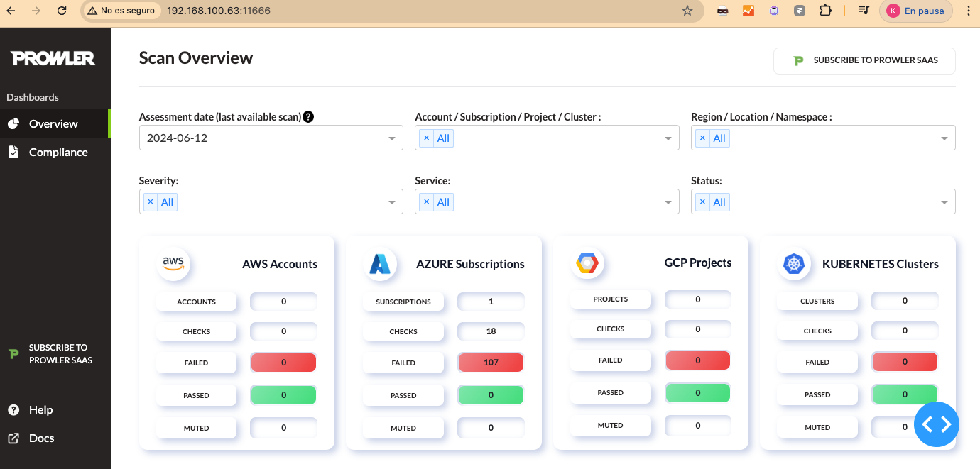Image resolution: width=980 pixels, height=469 pixels.
Task: Bookmark this page with the star icon
Action: point(687,11)
